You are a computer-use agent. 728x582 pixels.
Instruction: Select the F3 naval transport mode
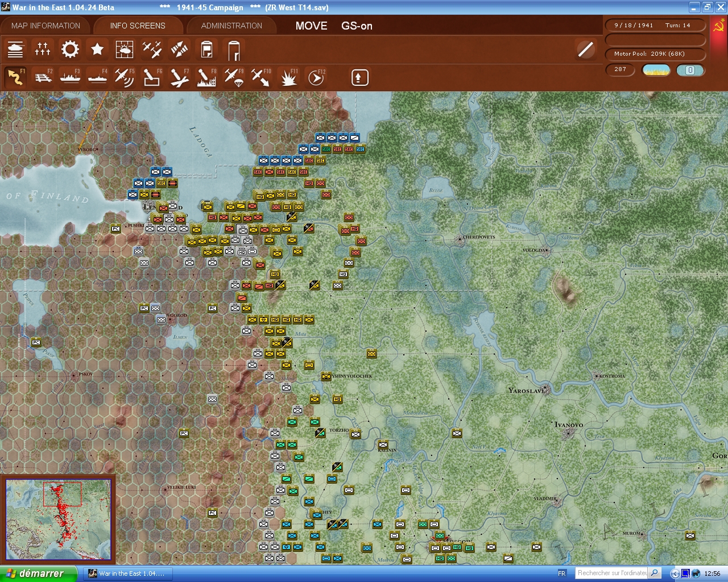[x=70, y=77]
